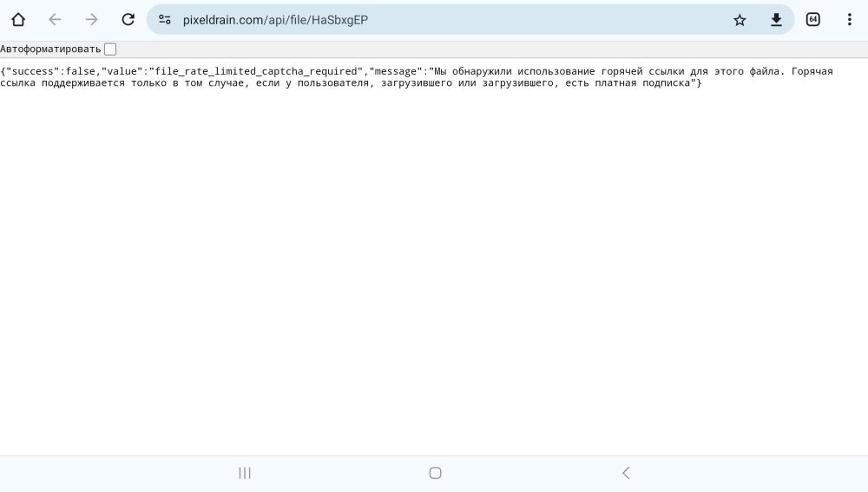The width and height of the screenshot is (868, 492).
Task: Open downloads via the download icon
Action: [776, 20]
